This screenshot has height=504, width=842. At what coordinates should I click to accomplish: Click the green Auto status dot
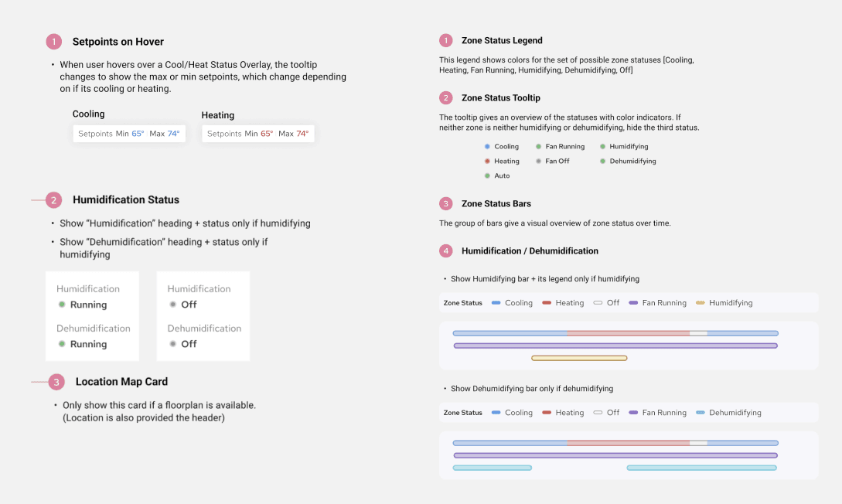pyautogui.click(x=487, y=175)
